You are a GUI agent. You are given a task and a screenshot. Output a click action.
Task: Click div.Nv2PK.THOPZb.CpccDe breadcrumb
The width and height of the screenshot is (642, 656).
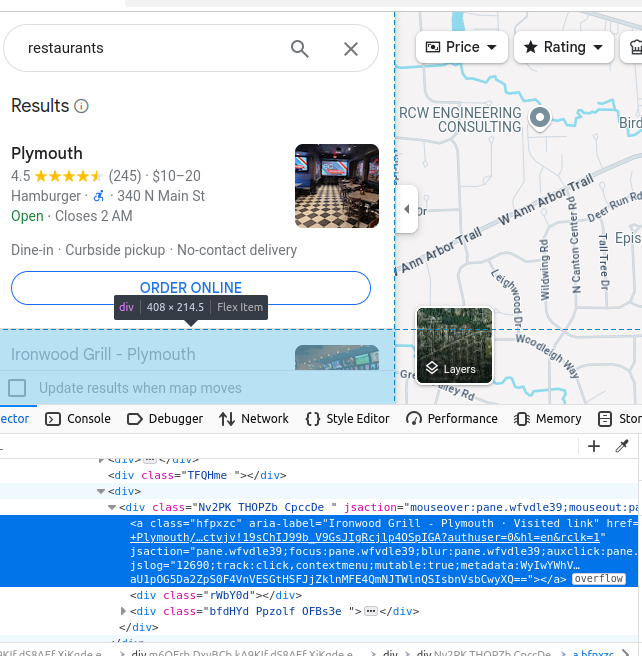[483, 653]
